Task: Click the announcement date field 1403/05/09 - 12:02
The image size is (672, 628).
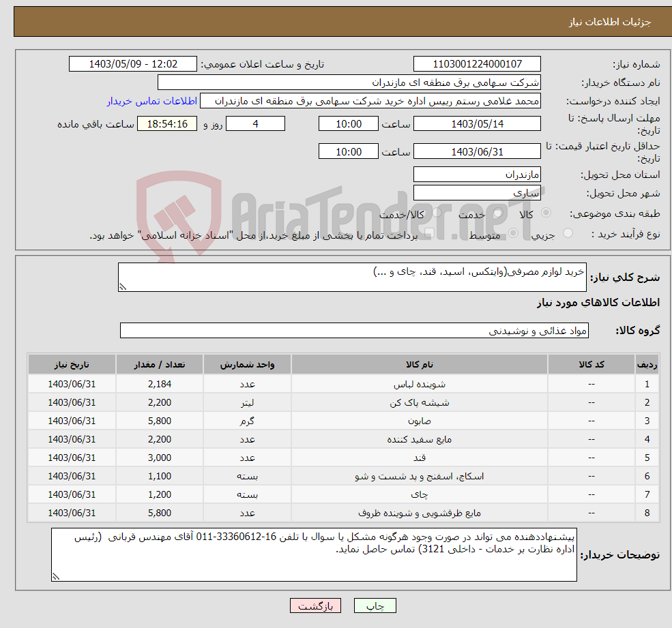Action: coord(133,64)
